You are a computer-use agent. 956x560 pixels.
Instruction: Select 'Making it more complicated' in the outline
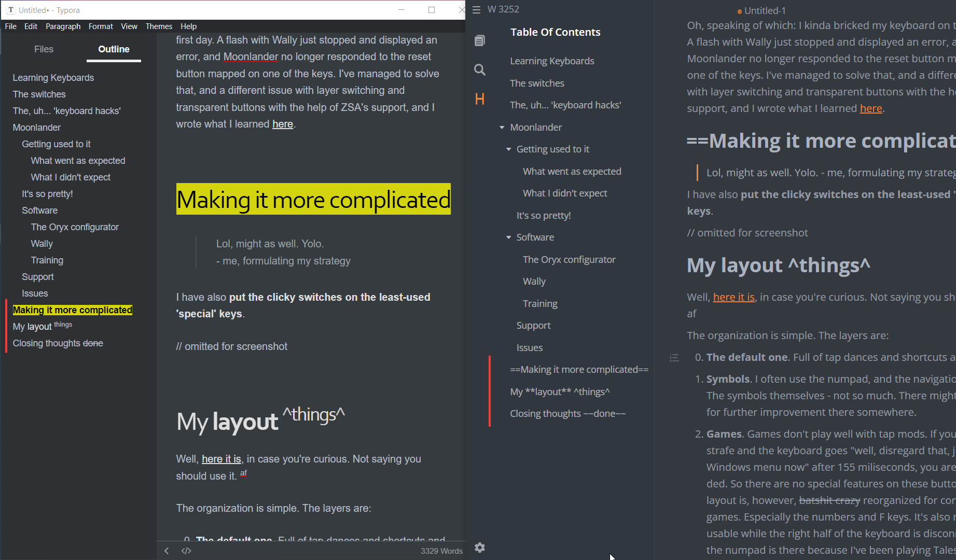72,310
